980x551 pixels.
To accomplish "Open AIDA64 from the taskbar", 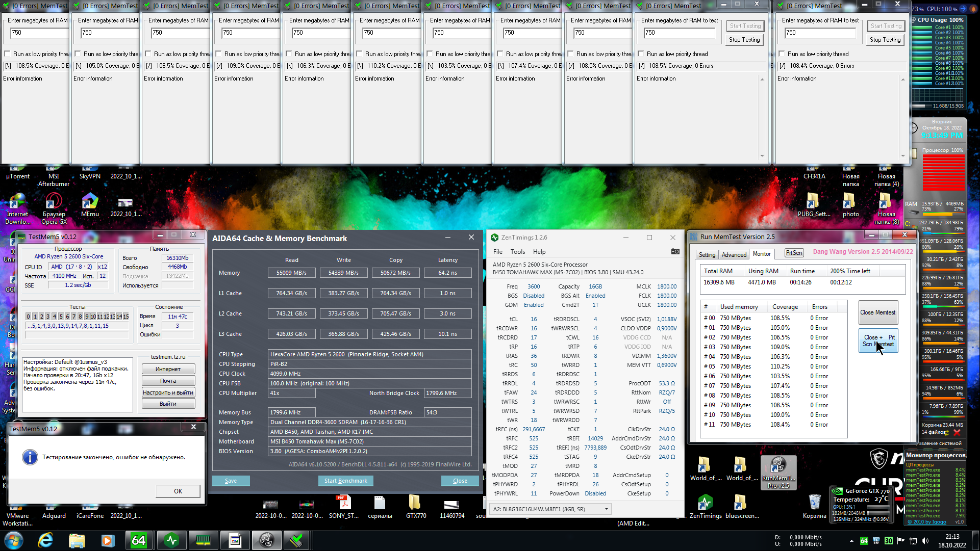I will 139,540.
